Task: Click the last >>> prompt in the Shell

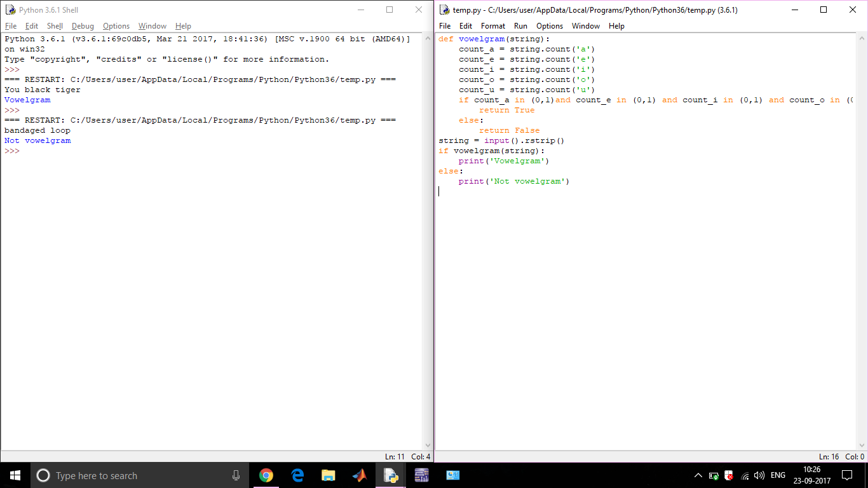Action: coord(12,151)
